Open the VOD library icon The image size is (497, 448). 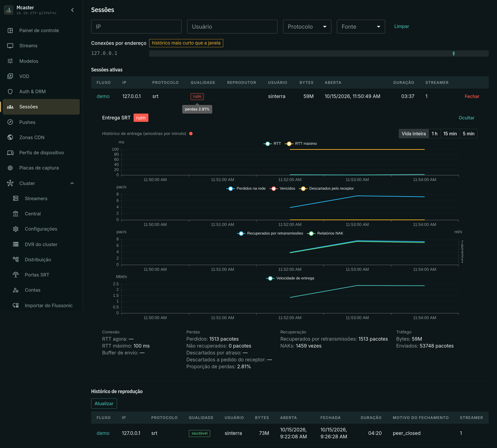(10, 76)
